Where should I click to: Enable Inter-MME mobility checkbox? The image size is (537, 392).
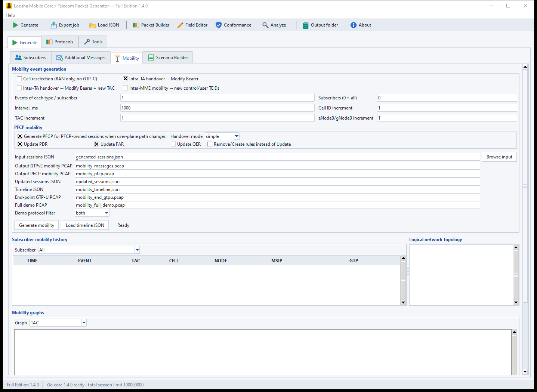point(125,88)
